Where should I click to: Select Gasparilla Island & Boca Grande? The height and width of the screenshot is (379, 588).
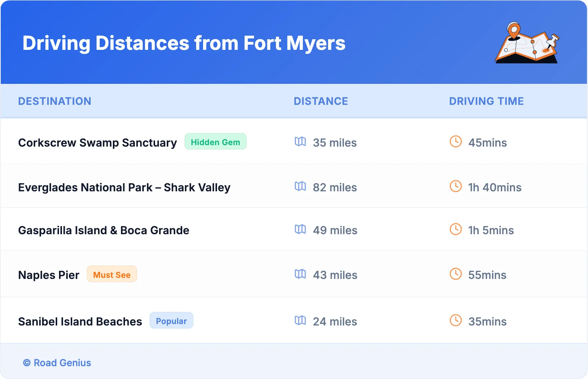[x=104, y=230]
